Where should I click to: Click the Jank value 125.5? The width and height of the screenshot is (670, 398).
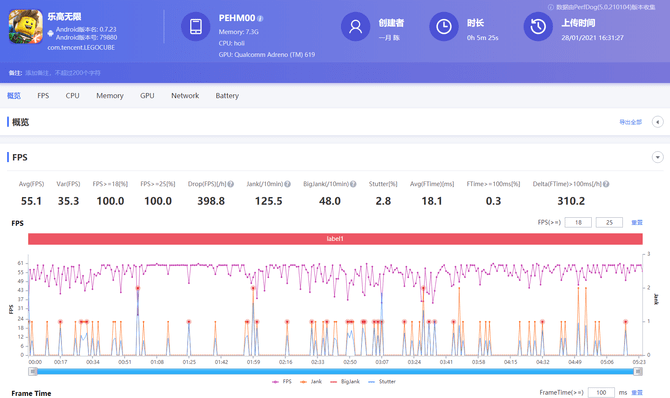click(268, 201)
